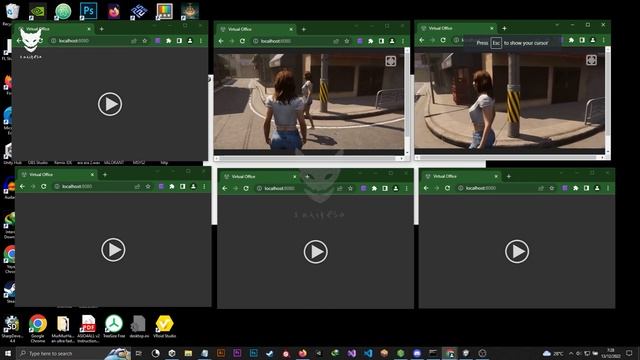Open the Extensions puzzle in the top-middle window
The image size is (640, 360).
[x=371, y=41]
